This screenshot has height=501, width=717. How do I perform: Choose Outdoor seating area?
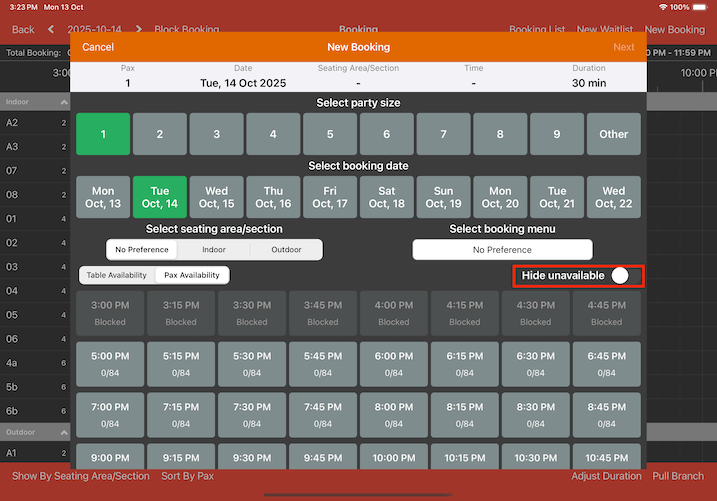click(286, 250)
